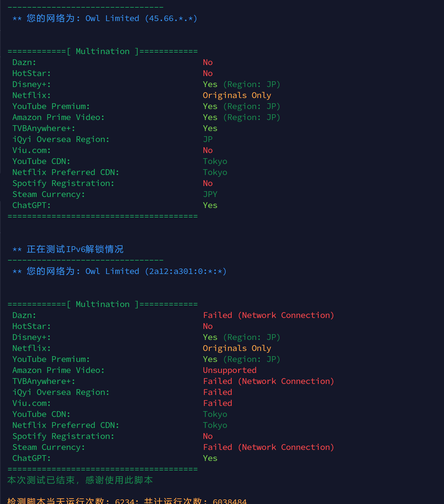Click the IPv4 Netflix 'Originals Only' result
The image size is (444, 504).
(237, 95)
